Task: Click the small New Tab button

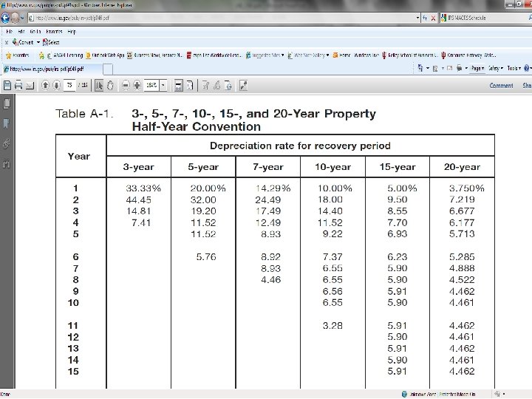Action: coord(108,69)
